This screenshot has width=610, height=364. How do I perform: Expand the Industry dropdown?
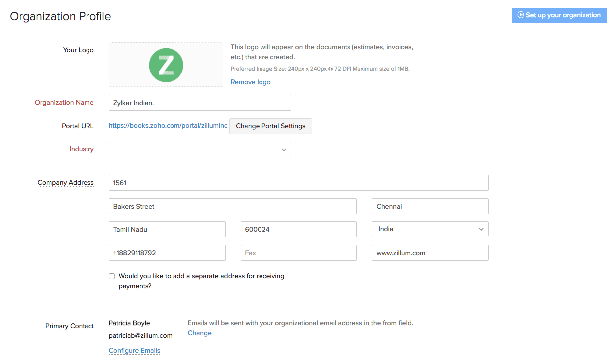[x=200, y=149]
